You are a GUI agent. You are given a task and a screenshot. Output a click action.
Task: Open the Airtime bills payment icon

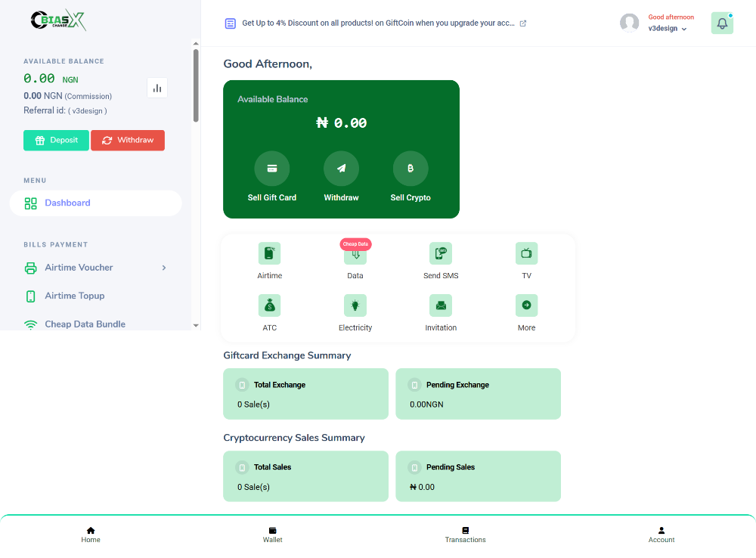[x=269, y=253]
